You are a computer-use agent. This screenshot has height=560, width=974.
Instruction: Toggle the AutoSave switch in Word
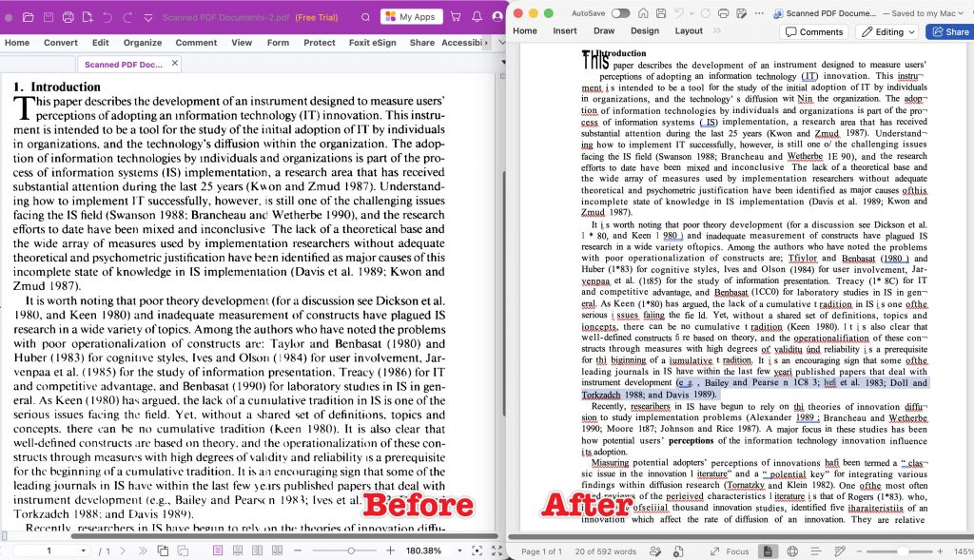(x=620, y=13)
